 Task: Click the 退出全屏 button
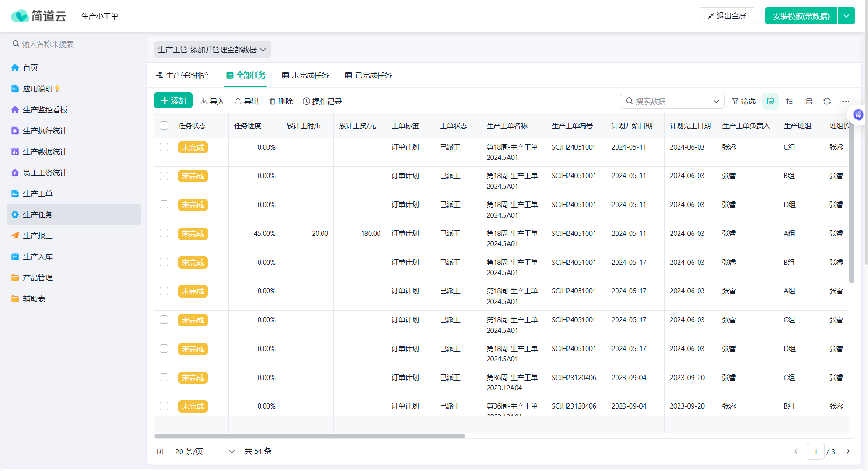pos(727,16)
